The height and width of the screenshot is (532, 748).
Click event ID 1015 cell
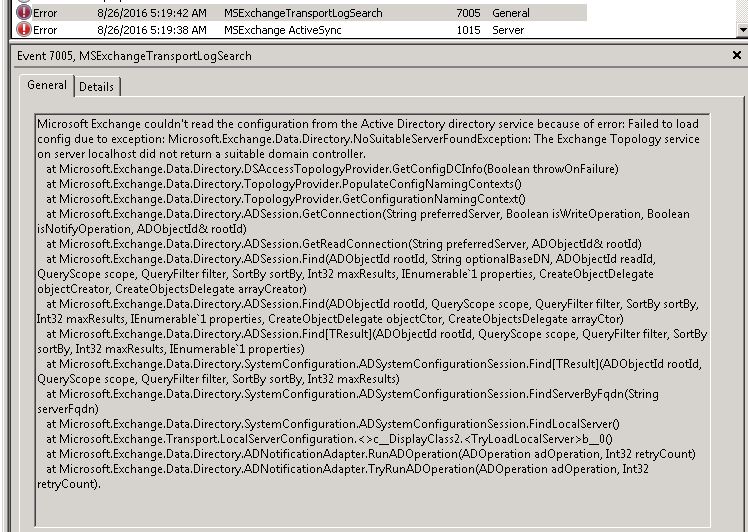click(468, 30)
